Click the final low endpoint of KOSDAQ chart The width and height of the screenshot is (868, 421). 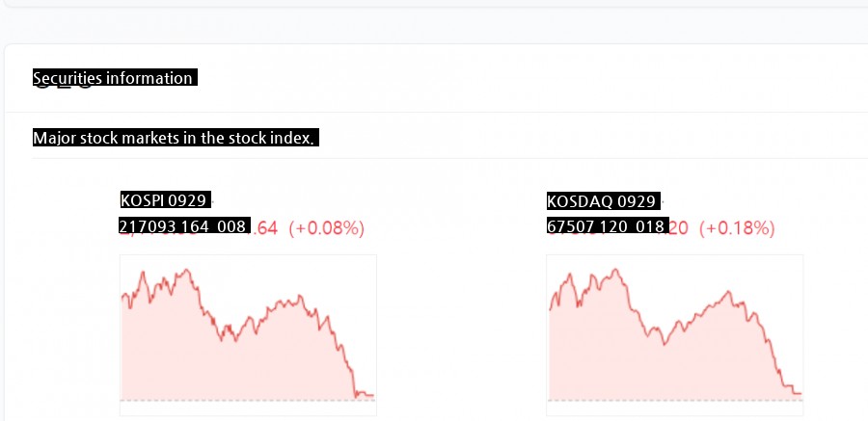pos(800,393)
